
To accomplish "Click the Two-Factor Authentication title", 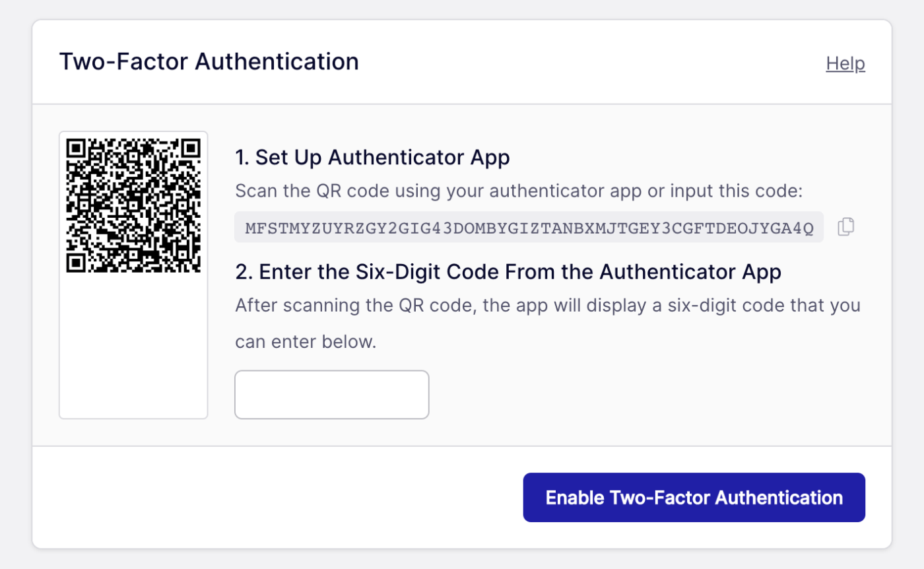I will click(x=209, y=61).
